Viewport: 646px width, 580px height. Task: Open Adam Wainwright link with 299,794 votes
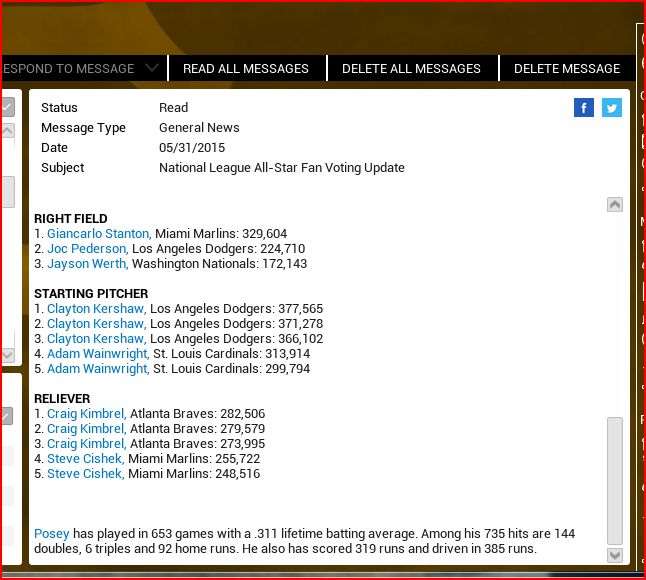click(98, 369)
